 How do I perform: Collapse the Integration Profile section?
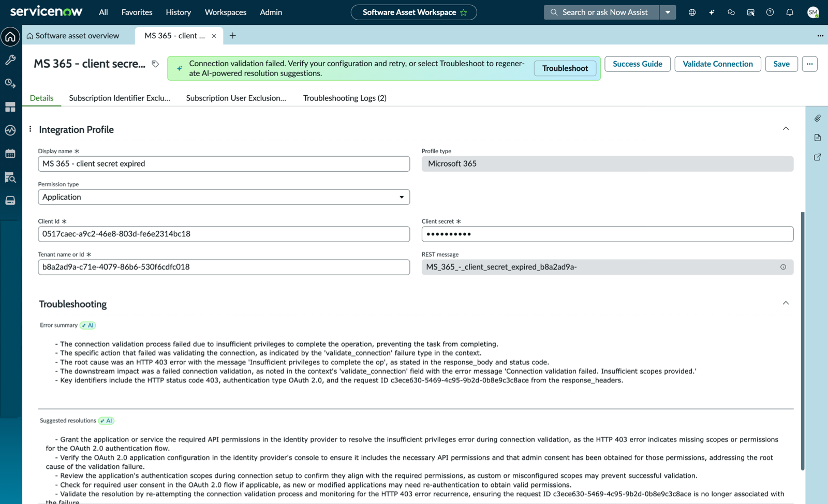point(786,129)
